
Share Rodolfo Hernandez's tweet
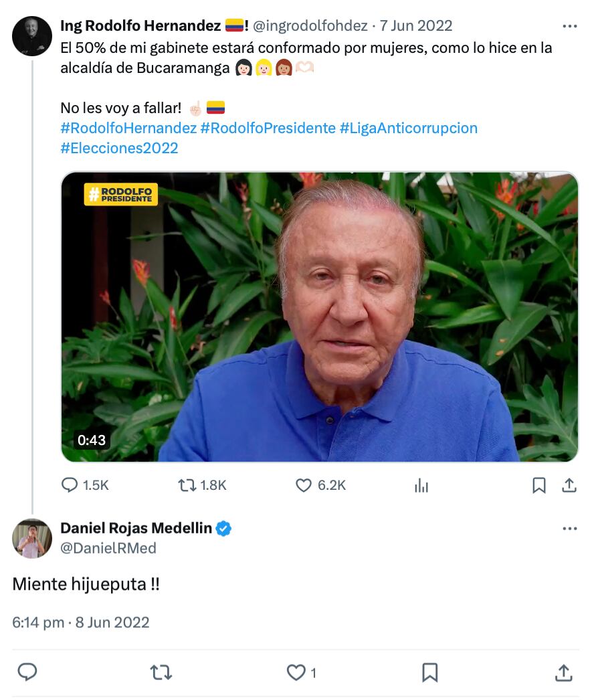pos(569,485)
